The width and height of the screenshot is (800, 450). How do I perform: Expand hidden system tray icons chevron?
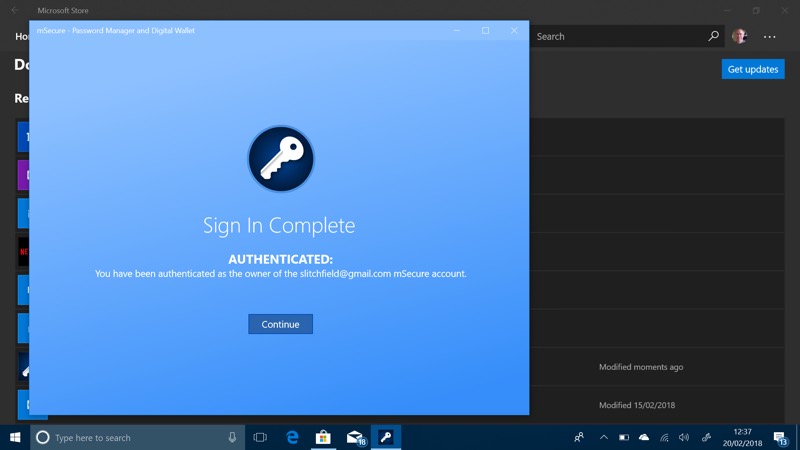604,437
